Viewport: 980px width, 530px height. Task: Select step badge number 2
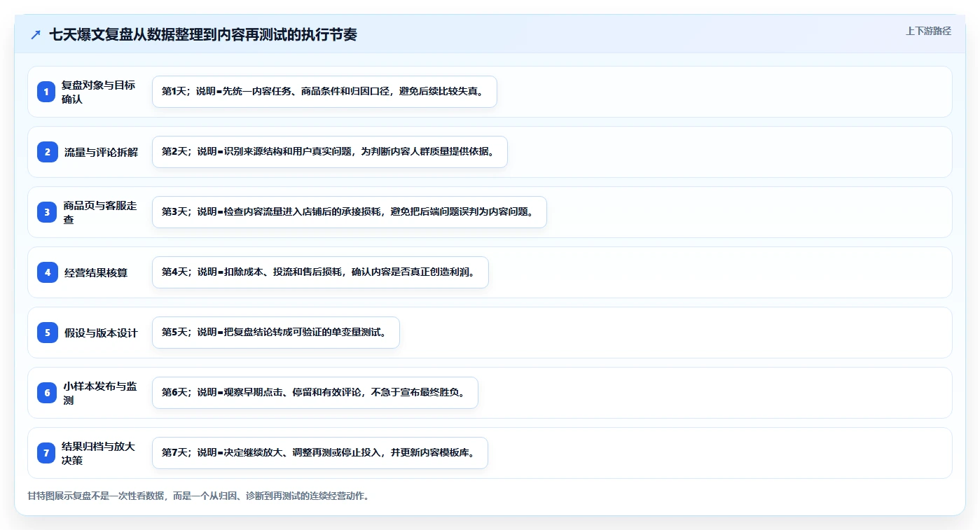click(47, 152)
